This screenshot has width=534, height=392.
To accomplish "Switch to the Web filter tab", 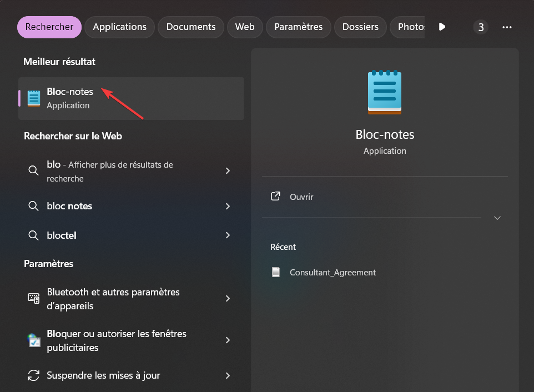I will click(x=245, y=27).
